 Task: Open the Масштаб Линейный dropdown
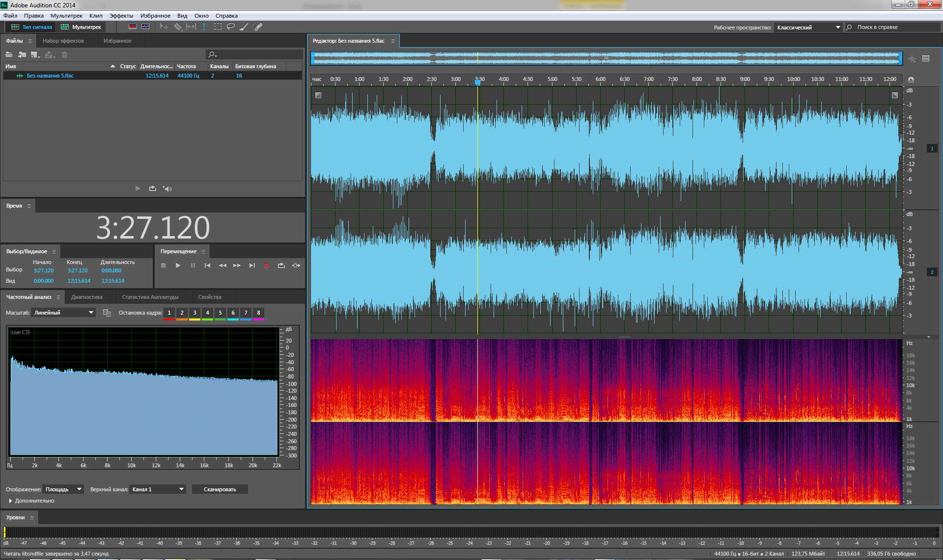[x=63, y=313]
